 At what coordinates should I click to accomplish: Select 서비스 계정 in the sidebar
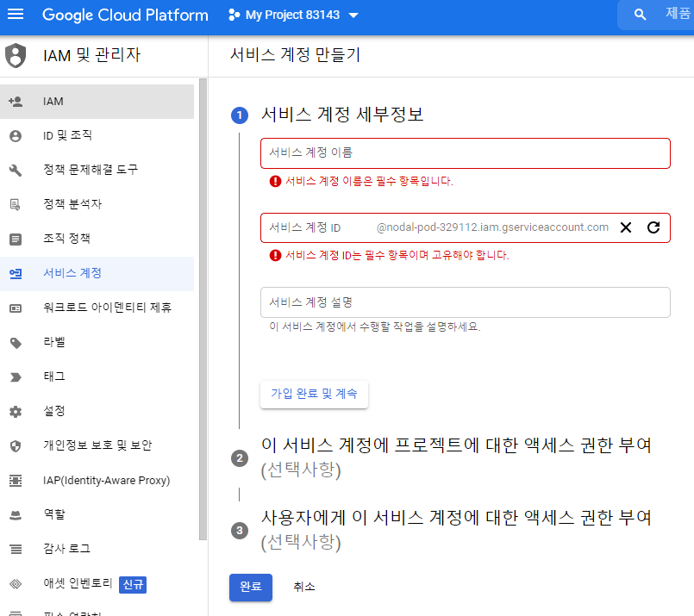(97, 273)
